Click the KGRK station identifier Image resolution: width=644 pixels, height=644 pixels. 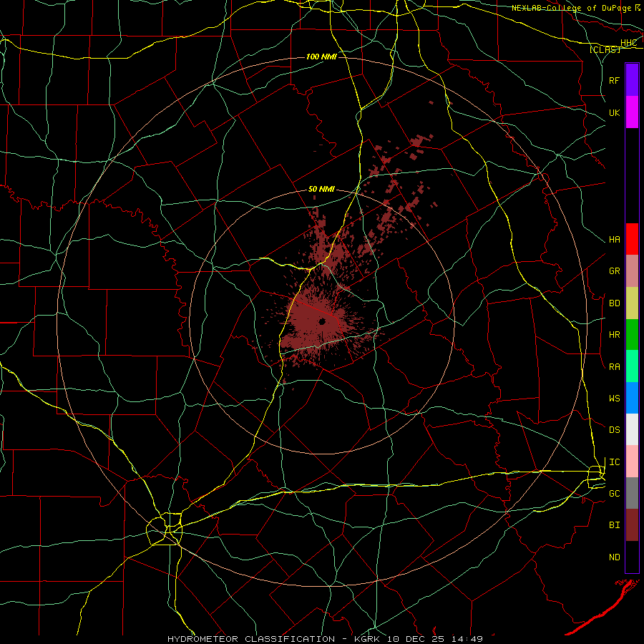pos(366,639)
